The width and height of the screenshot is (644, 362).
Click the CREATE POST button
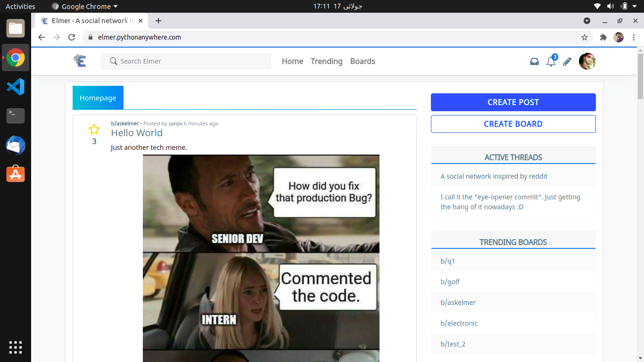tap(513, 102)
